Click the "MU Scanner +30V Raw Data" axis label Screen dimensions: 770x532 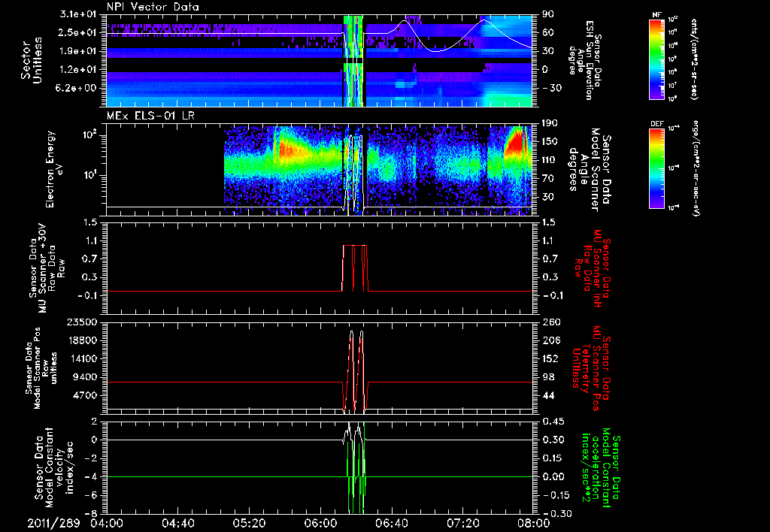[x=47, y=268]
